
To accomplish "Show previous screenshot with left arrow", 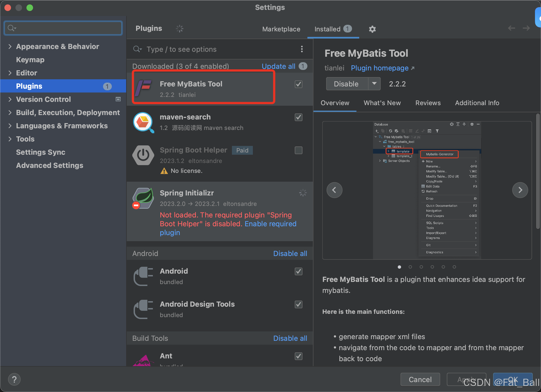I will [334, 190].
